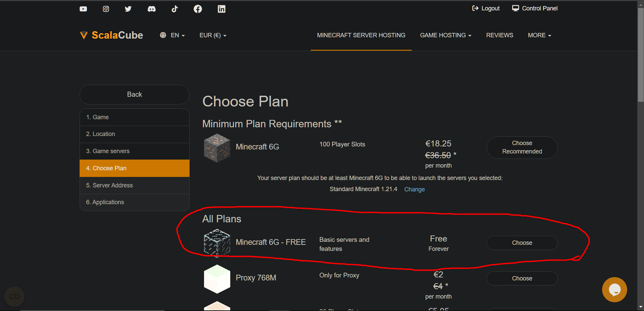Open the live chat bubble
The width and height of the screenshot is (644, 311).
point(614,290)
